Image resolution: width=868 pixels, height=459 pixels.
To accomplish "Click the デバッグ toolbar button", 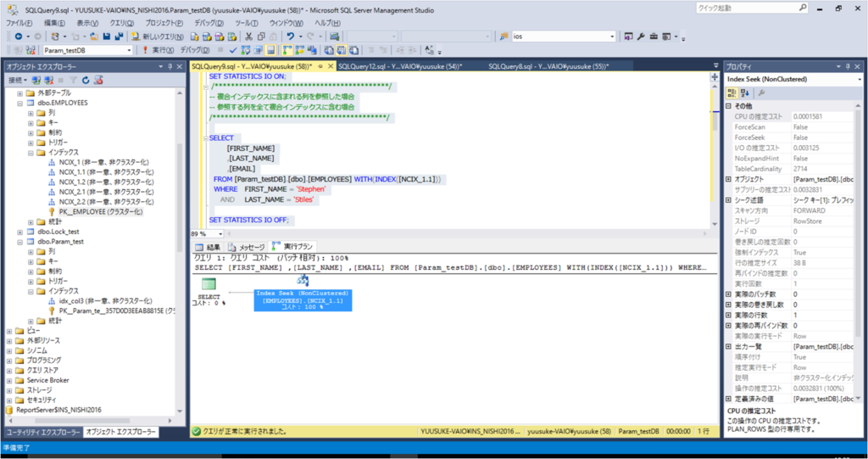I will pos(195,50).
